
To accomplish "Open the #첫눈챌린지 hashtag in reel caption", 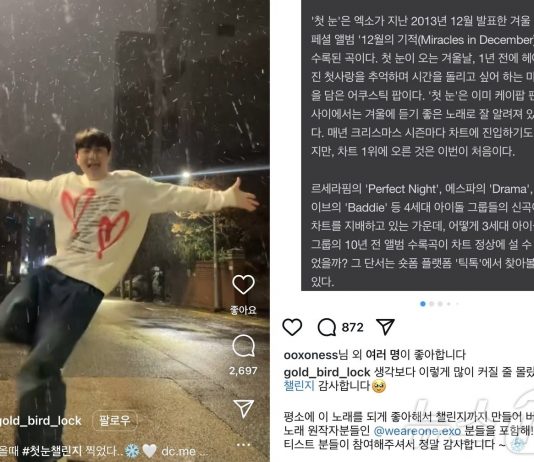I will [x=52, y=451].
